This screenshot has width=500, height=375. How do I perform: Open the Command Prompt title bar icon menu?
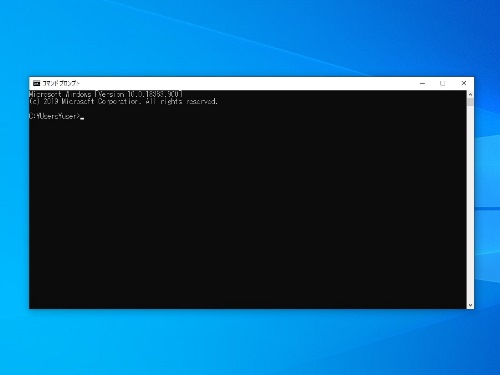pyautogui.click(x=36, y=83)
